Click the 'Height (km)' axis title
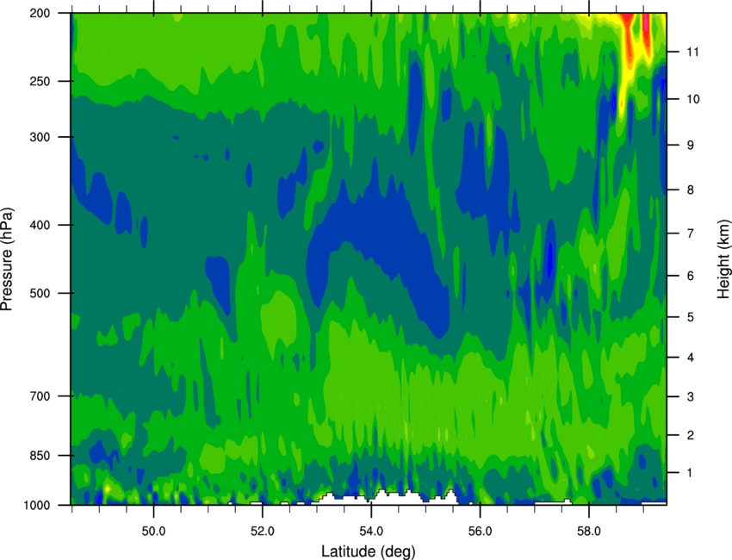The height and width of the screenshot is (560, 732). tap(723, 258)
